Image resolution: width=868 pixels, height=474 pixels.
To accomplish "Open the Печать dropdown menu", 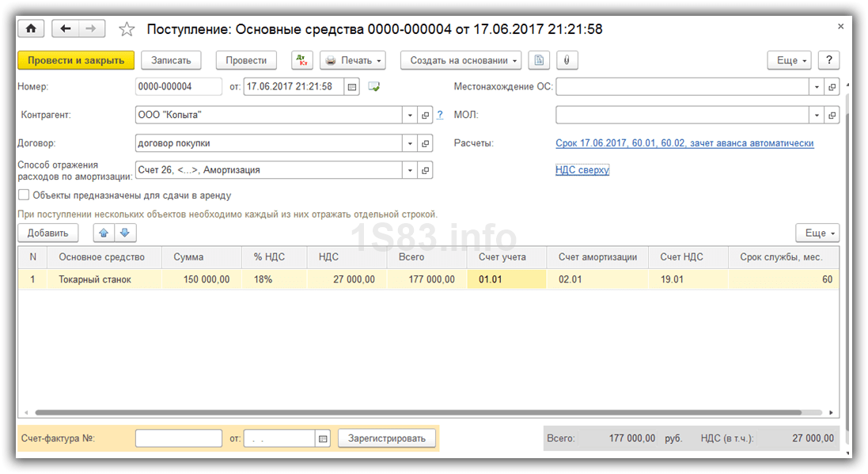I will [353, 60].
